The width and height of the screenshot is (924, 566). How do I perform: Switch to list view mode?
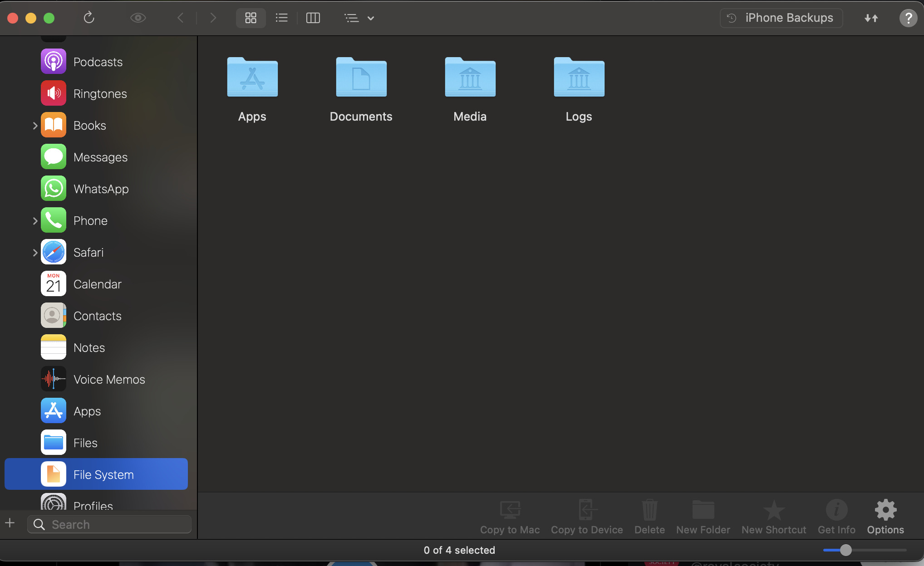coord(281,18)
